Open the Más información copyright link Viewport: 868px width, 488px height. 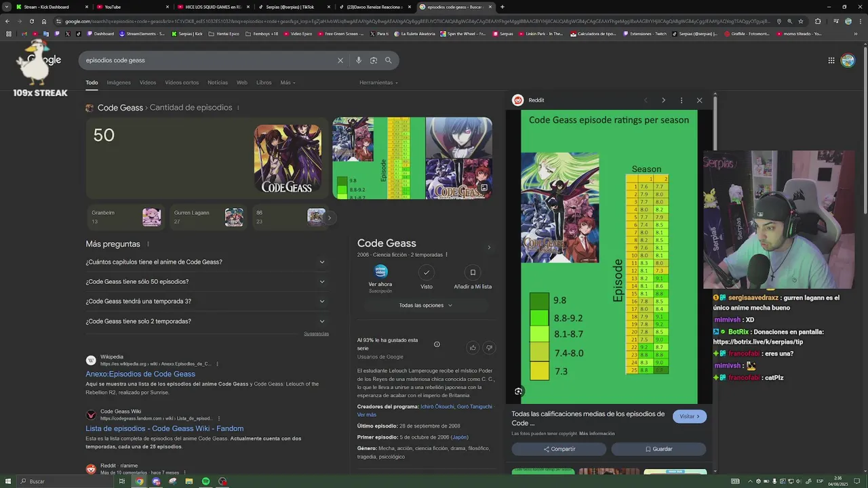tap(597, 433)
